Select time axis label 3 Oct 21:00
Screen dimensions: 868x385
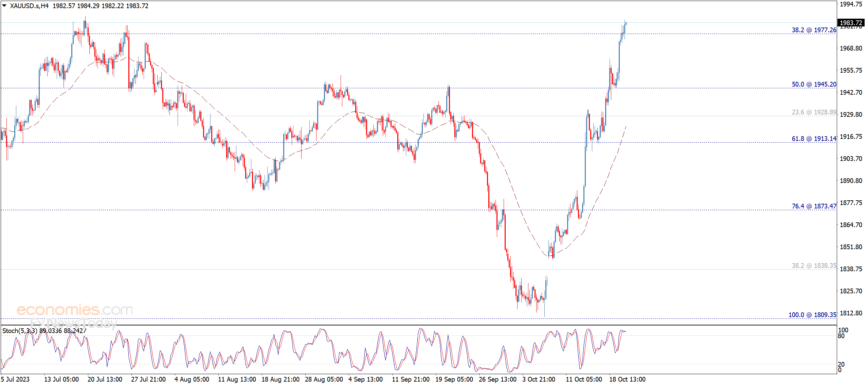point(539,379)
